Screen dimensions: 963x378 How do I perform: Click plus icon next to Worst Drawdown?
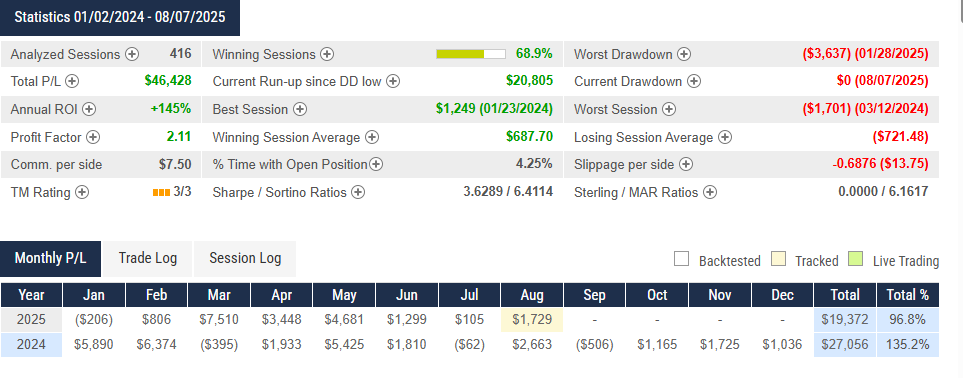click(684, 54)
